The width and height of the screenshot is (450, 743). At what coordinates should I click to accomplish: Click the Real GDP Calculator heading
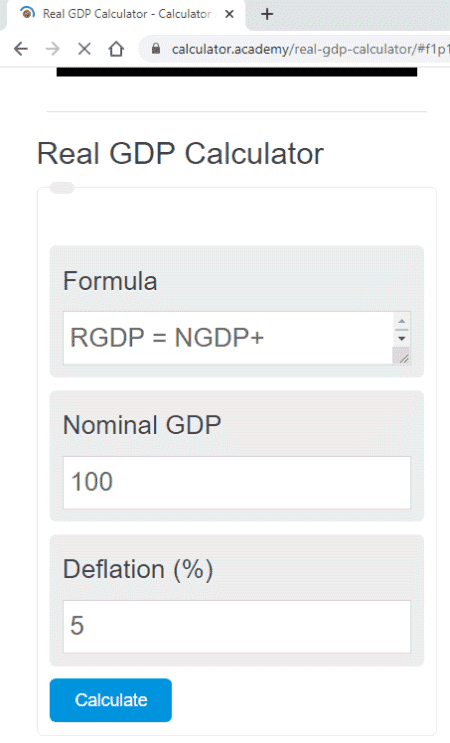pos(180,154)
